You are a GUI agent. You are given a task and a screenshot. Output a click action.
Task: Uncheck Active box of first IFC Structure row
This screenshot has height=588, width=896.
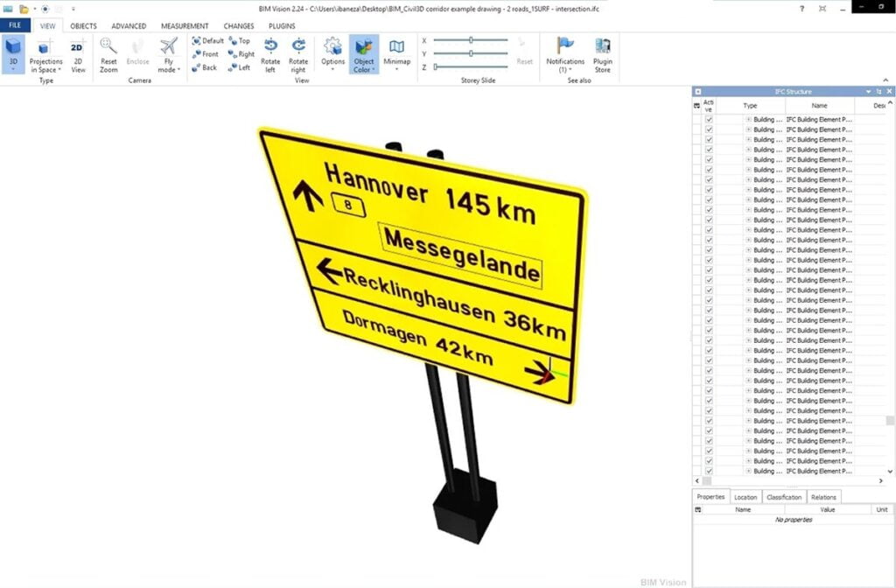709,120
